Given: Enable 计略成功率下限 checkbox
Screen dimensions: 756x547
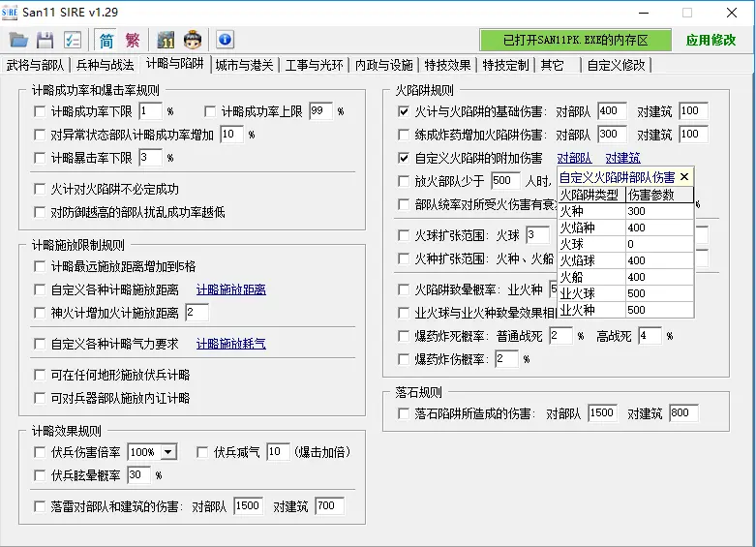Looking at the screenshot, I should pos(40,112).
